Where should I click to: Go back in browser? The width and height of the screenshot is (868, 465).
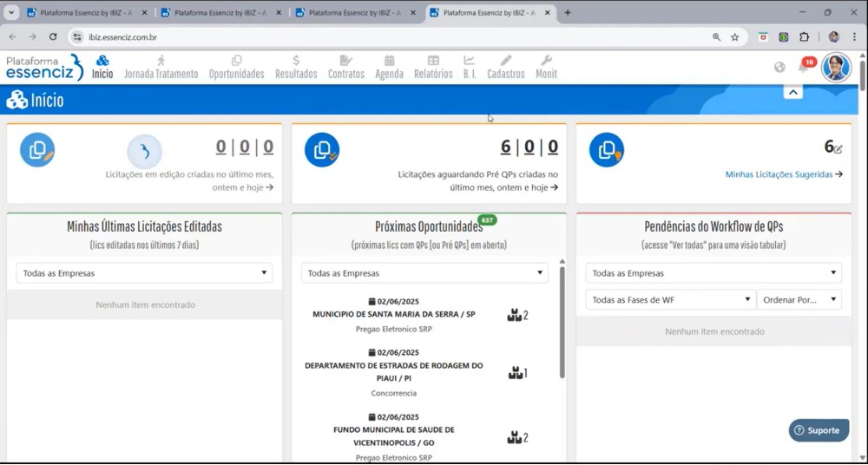coord(13,37)
